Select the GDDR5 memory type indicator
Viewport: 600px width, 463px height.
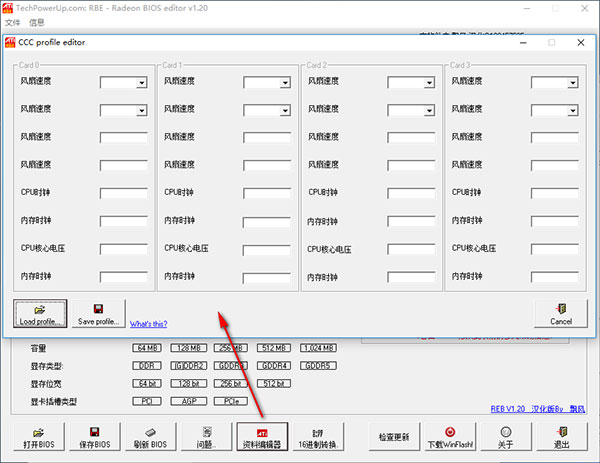318,366
